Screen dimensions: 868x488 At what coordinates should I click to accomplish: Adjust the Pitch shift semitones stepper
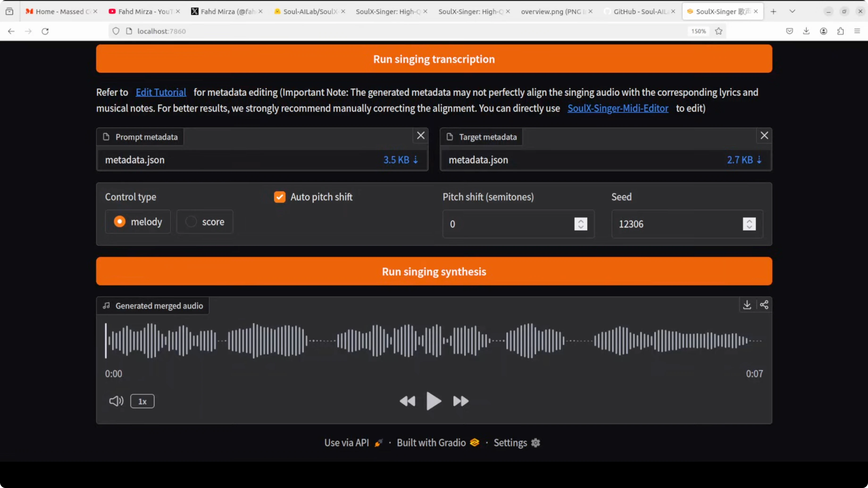pos(580,224)
